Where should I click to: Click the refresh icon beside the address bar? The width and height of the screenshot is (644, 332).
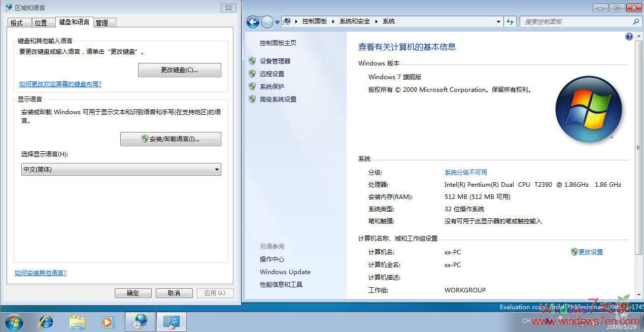(510, 21)
